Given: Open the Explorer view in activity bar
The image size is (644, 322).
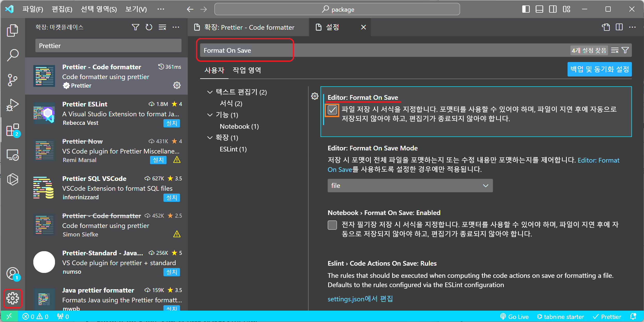Looking at the screenshot, I should (12, 30).
